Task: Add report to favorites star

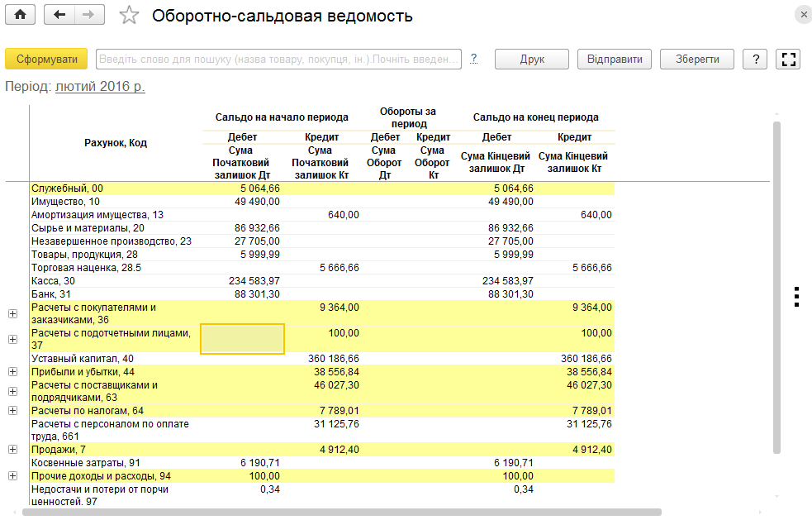Action: click(129, 15)
